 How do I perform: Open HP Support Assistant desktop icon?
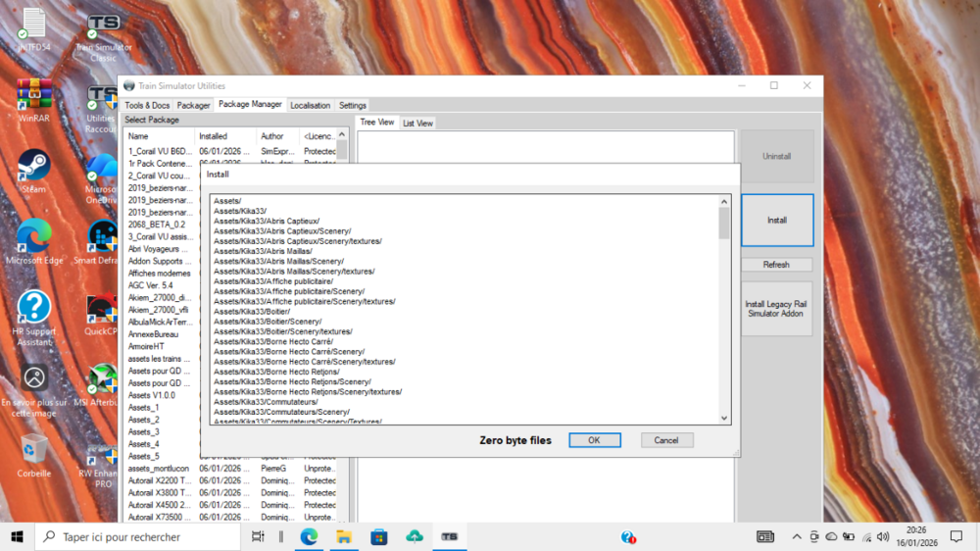click(x=33, y=319)
